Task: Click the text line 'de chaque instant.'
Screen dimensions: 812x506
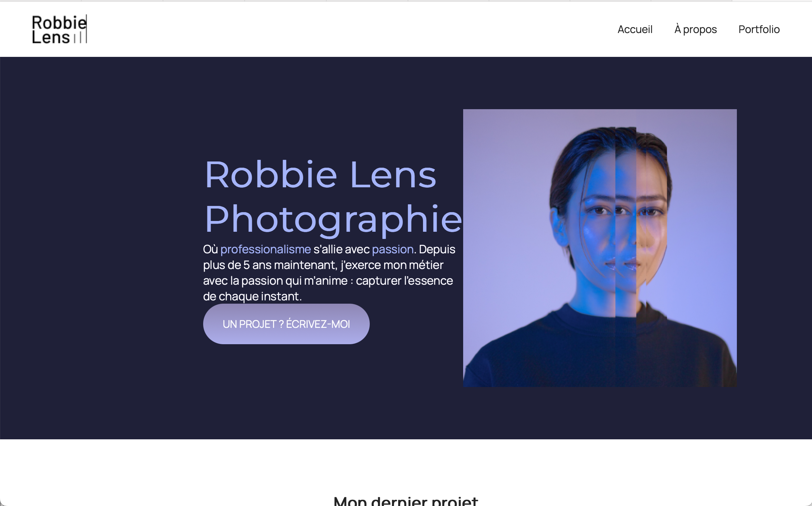Action: pos(252,296)
